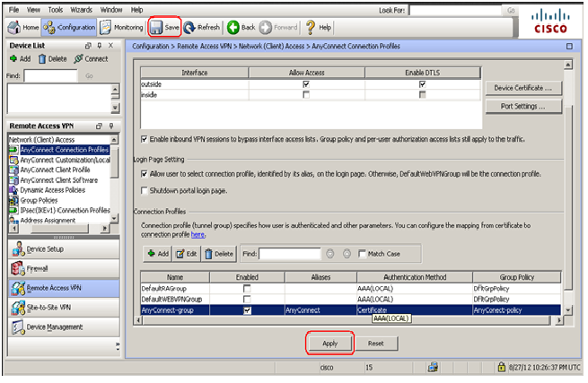Delete the selected connection profile
The image size is (588, 383).
(x=219, y=254)
